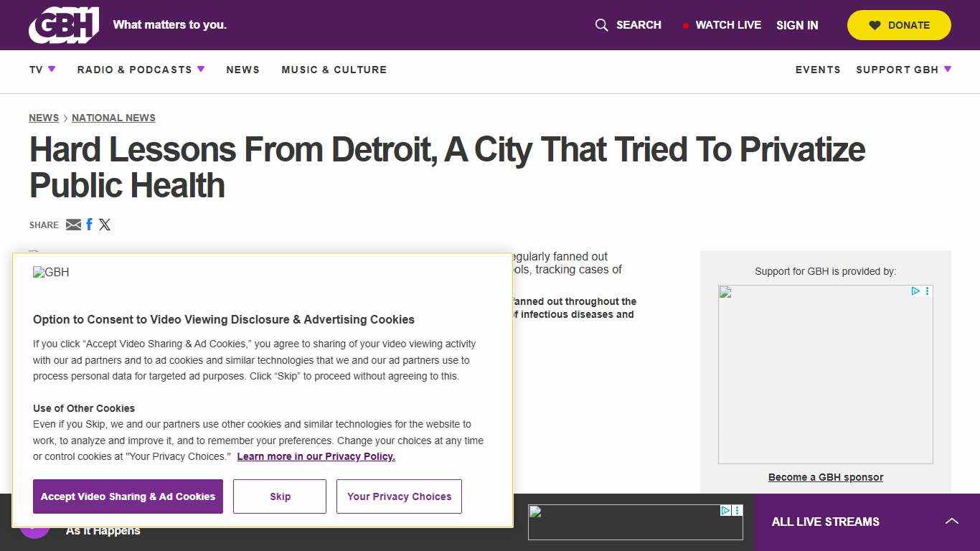Click the GBH logo
This screenshot has height=551, width=980.
(x=63, y=24)
